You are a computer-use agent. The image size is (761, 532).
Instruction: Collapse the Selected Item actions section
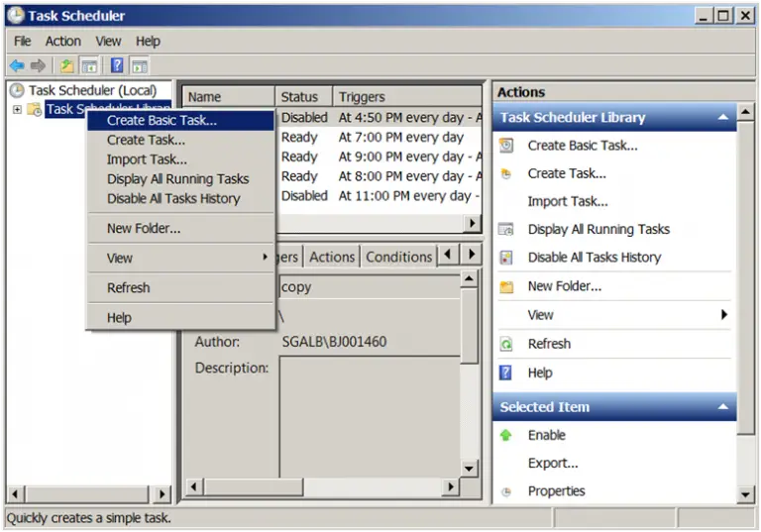[723, 407]
